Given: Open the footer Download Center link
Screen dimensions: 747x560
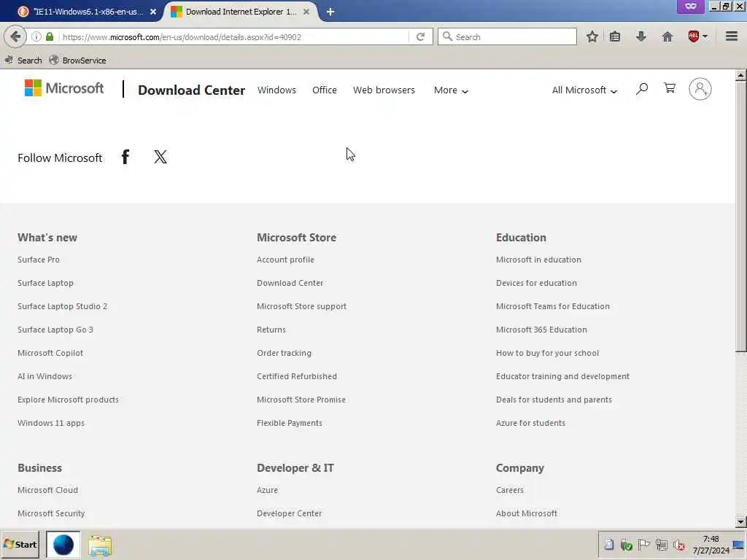Looking at the screenshot, I should point(290,283).
